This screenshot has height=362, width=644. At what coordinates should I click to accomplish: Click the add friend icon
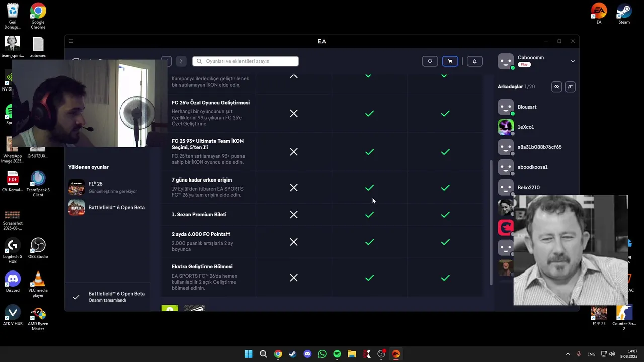point(570,87)
